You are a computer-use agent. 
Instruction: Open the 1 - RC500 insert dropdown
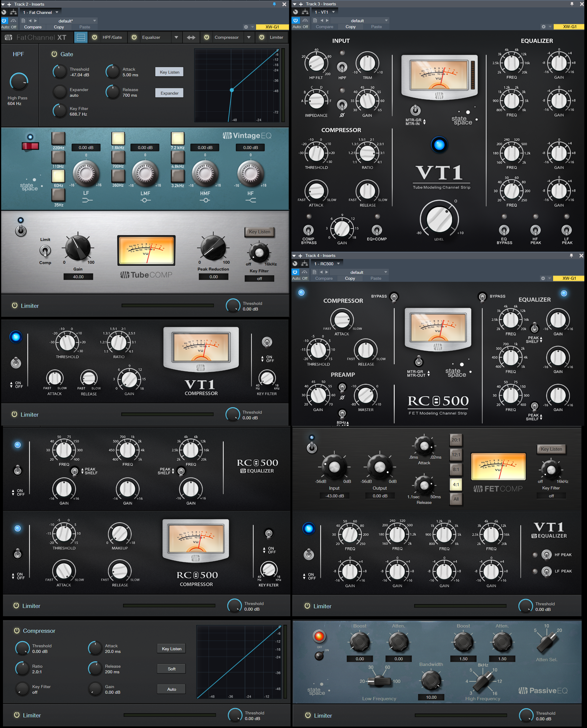327,264
